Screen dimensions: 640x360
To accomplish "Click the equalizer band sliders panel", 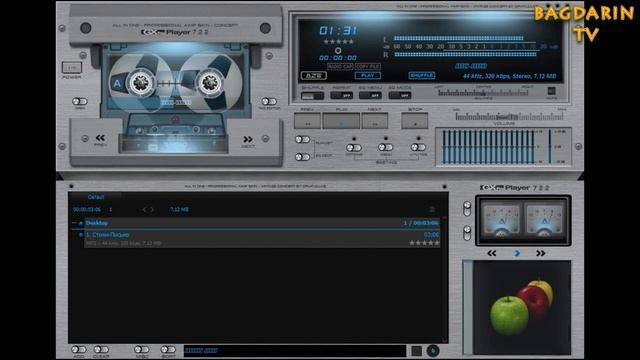I will point(488,147).
